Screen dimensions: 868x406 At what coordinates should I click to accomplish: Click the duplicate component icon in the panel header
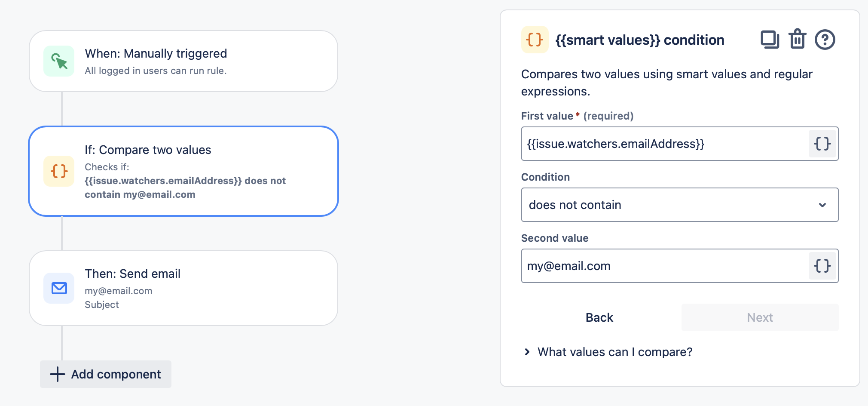pos(770,39)
